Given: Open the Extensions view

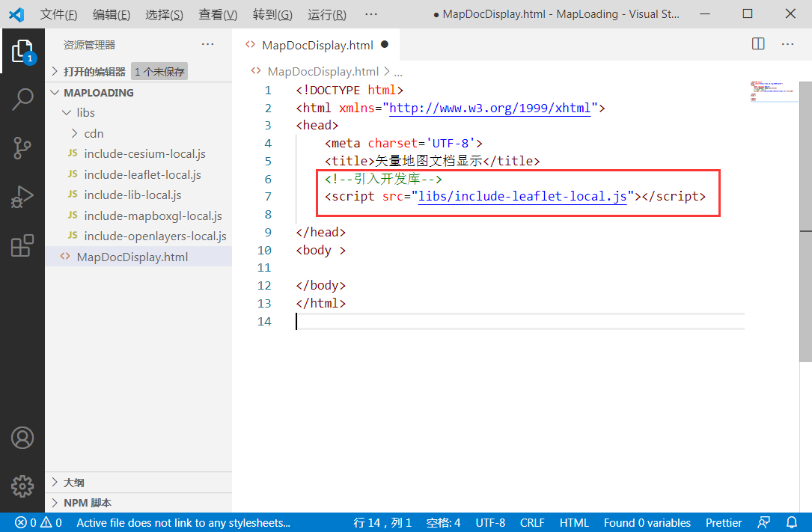Looking at the screenshot, I should pyautogui.click(x=22, y=245).
